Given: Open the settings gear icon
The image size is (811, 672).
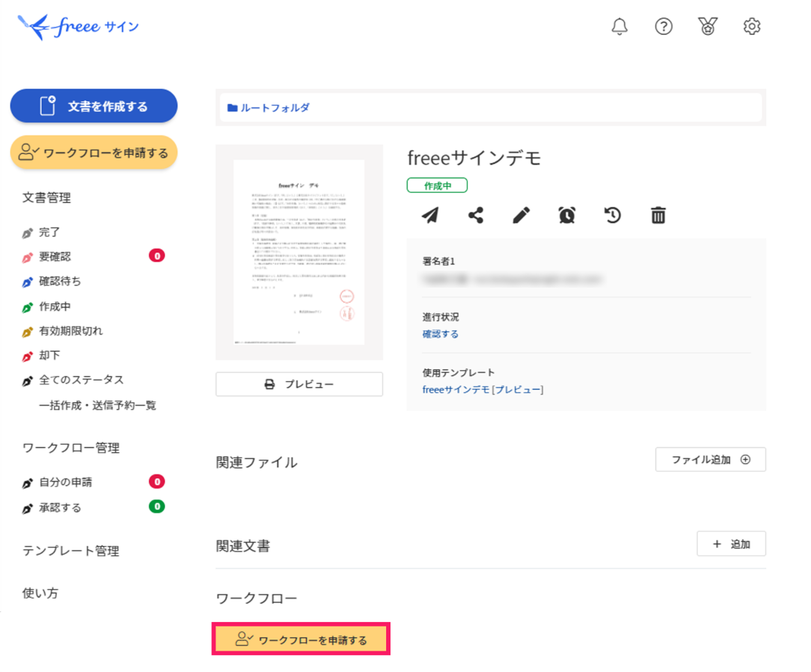Looking at the screenshot, I should [x=751, y=27].
